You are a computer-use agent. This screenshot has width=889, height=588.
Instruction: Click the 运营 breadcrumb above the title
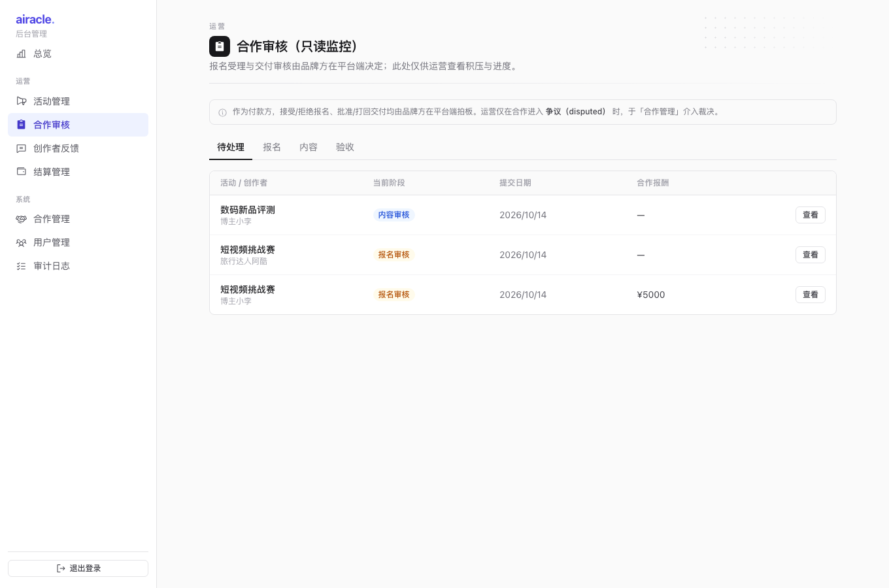click(217, 26)
